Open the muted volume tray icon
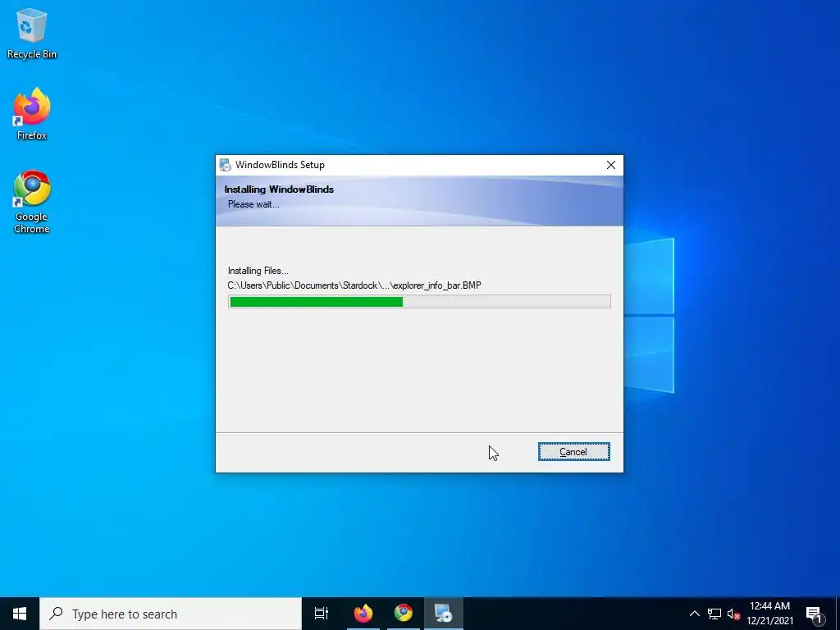Image resolution: width=840 pixels, height=630 pixels. coord(733,614)
